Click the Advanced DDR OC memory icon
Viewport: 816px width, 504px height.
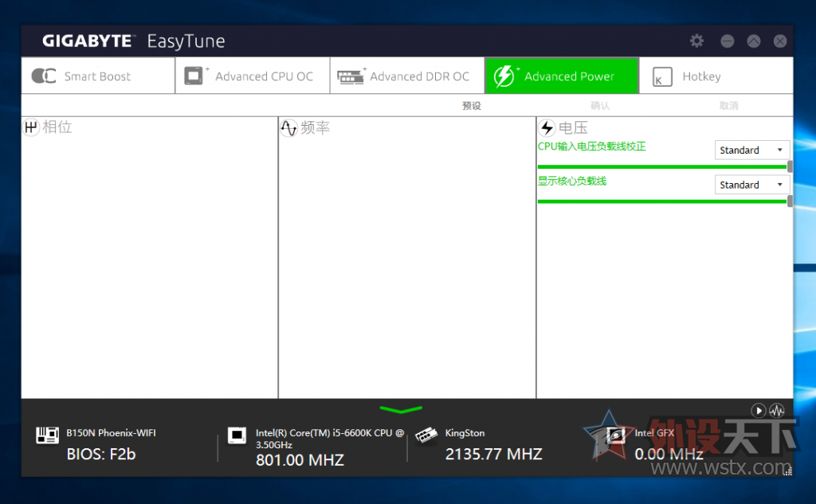351,77
